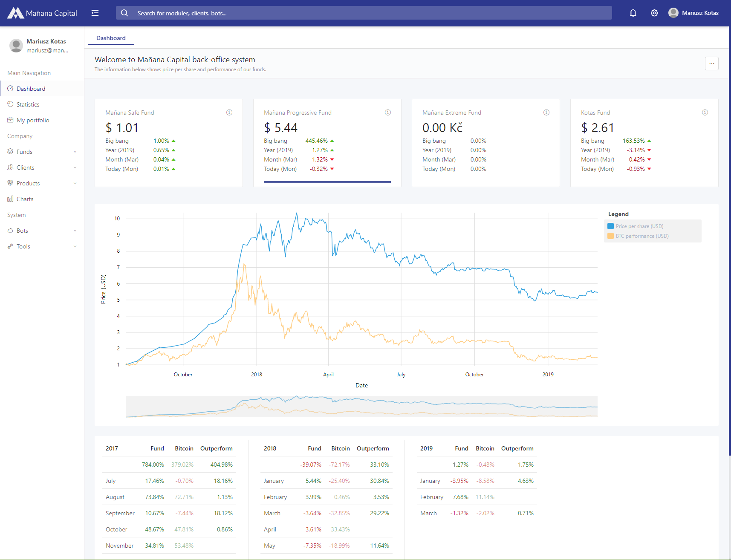
Task: Click the notifications bell icon
Action: coord(633,13)
